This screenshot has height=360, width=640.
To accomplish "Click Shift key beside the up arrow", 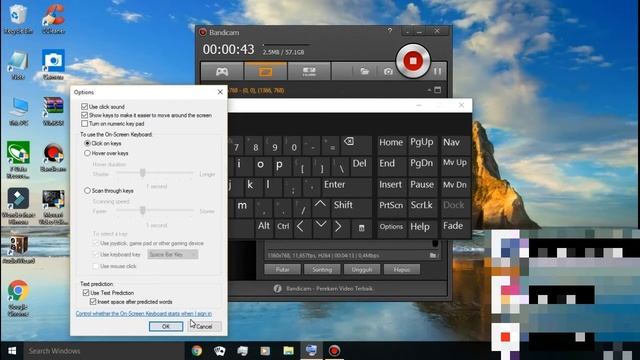I will (x=351, y=207).
